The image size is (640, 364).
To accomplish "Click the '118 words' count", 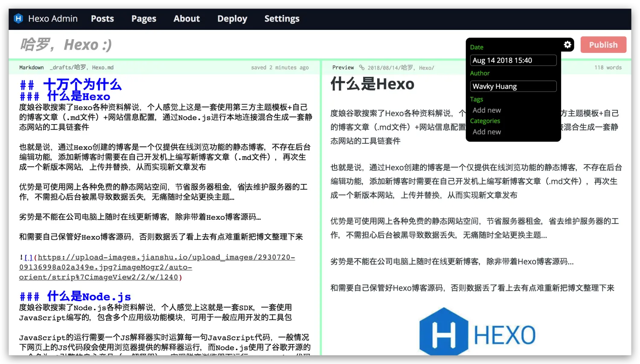I will point(608,67).
